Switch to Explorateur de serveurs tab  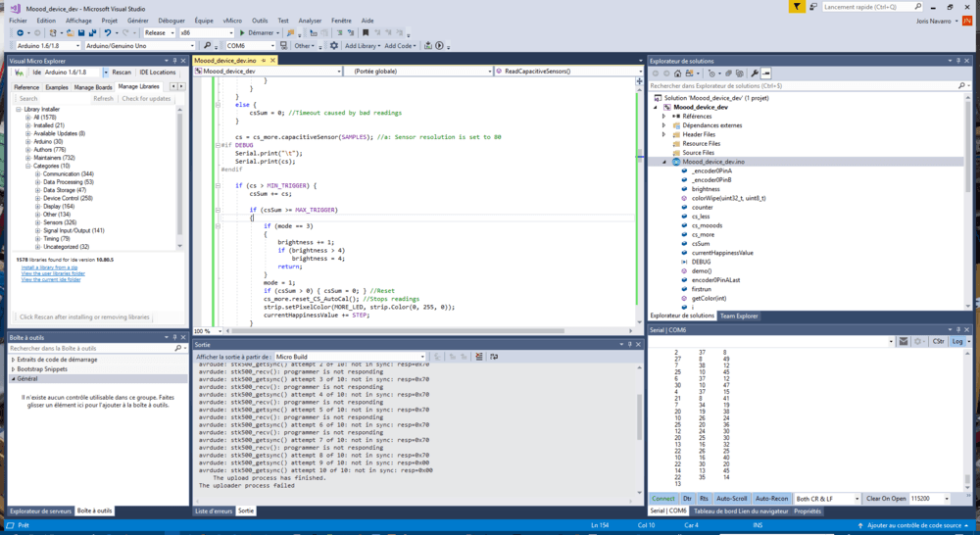(x=40, y=511)
